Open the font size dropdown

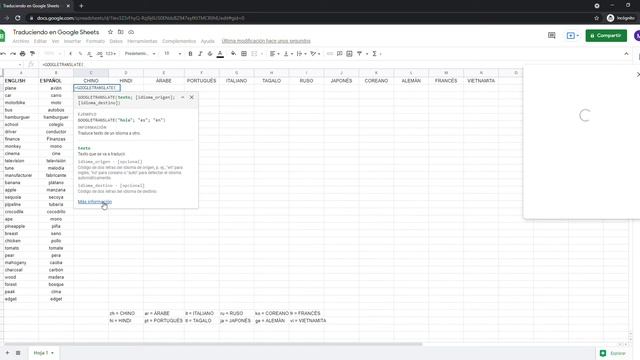point(172,54)
